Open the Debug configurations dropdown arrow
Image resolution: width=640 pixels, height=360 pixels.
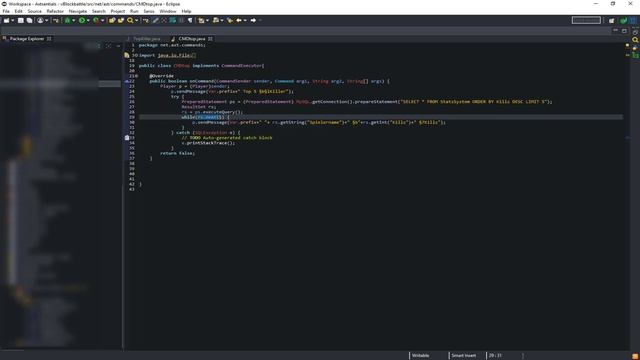pos(73,20)
